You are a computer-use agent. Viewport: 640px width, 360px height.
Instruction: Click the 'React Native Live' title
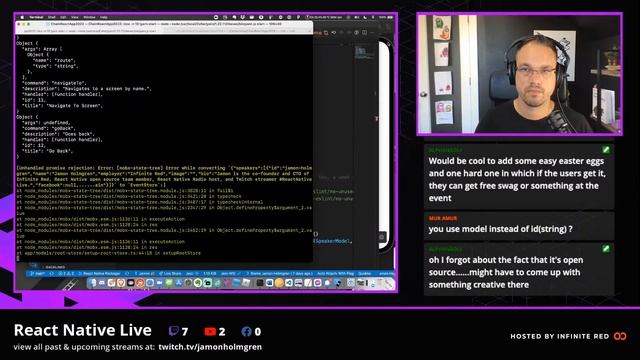click(x=83, y=330)
